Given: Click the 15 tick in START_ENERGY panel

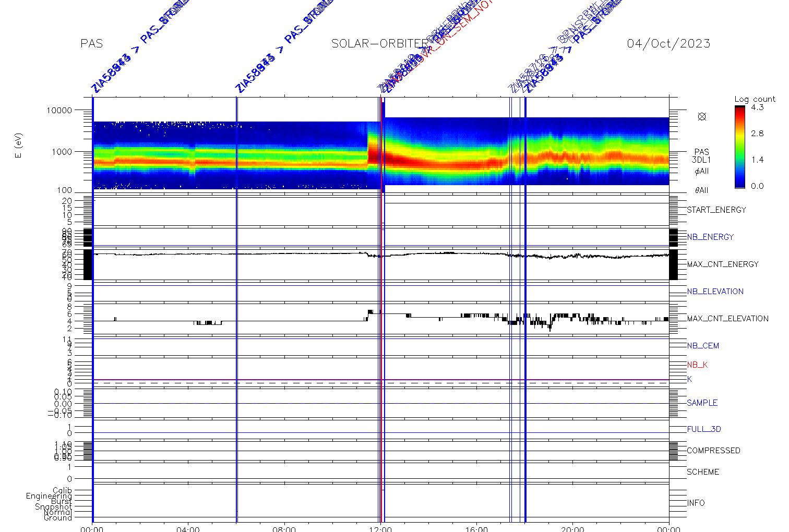Looking at the screenshot, I should click(x=67, y=208).
